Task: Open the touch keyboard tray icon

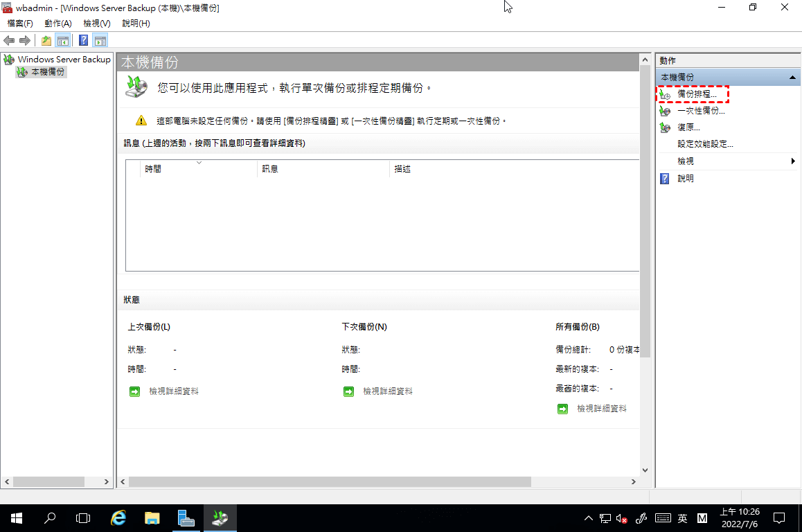Action: (663, 518)
